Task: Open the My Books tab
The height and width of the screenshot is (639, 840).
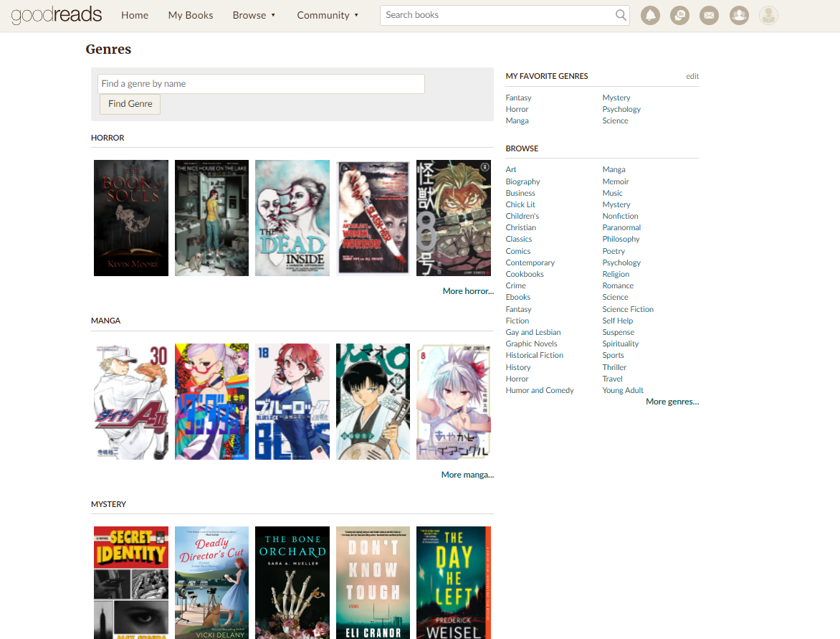Action: 191,15
